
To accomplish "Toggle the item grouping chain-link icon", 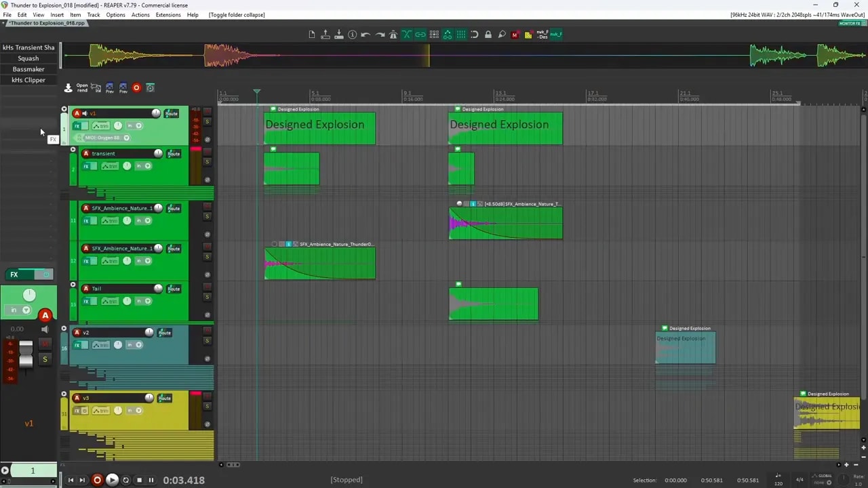I will (420, 35).
